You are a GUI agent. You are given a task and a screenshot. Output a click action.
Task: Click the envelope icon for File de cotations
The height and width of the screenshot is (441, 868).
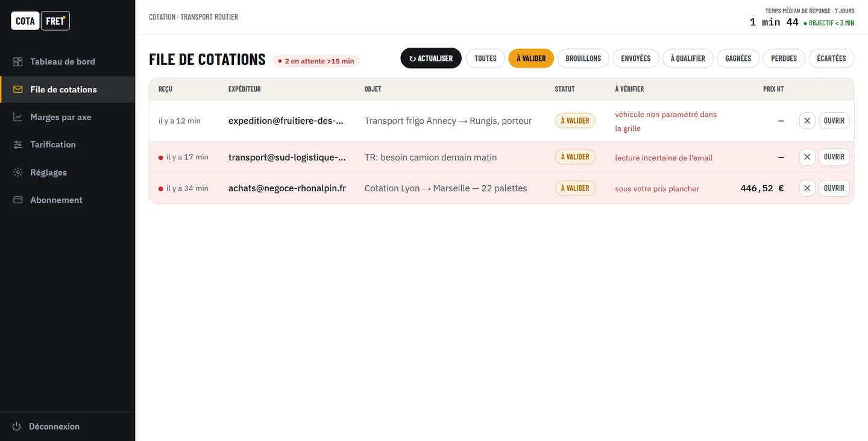pyautogui.click(x=18, y=89)
